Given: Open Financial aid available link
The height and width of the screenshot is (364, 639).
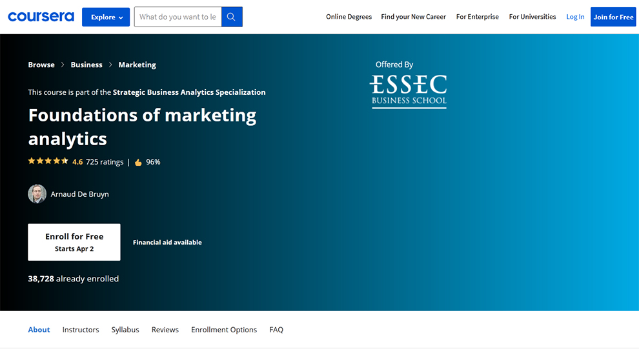Looking at the screenshot, I should click(x=167, y=242).
